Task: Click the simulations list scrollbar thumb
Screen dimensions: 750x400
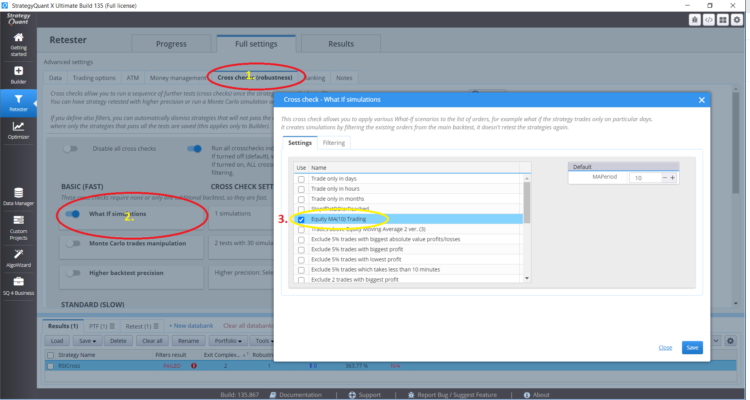Action: coord(527,203)
